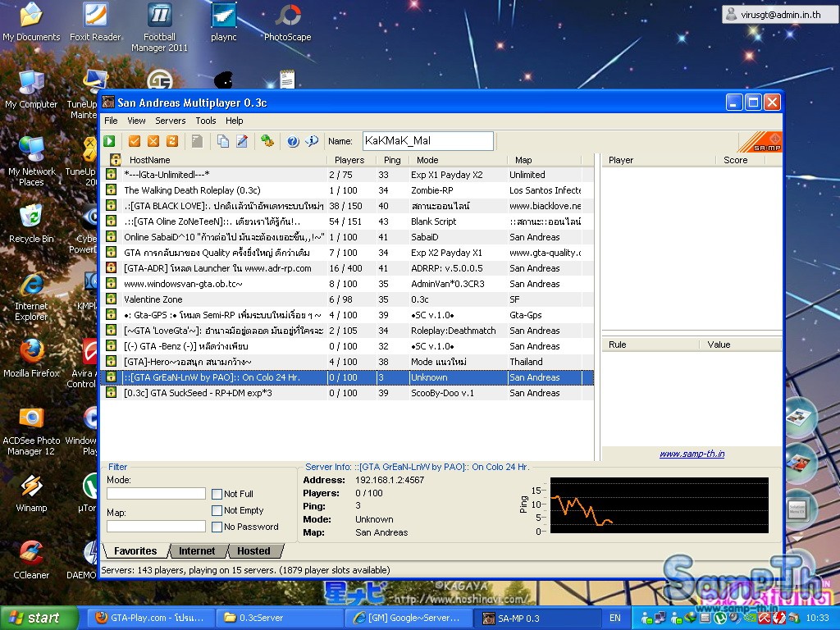Enable the Not Full filter checkbox
840x630 pixels.
click(217, 494)
